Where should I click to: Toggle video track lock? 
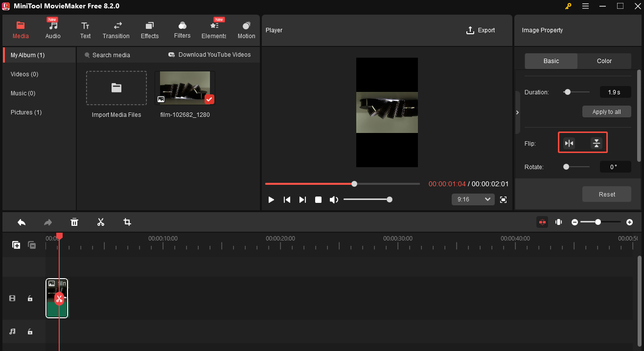[x=30, y=298]
